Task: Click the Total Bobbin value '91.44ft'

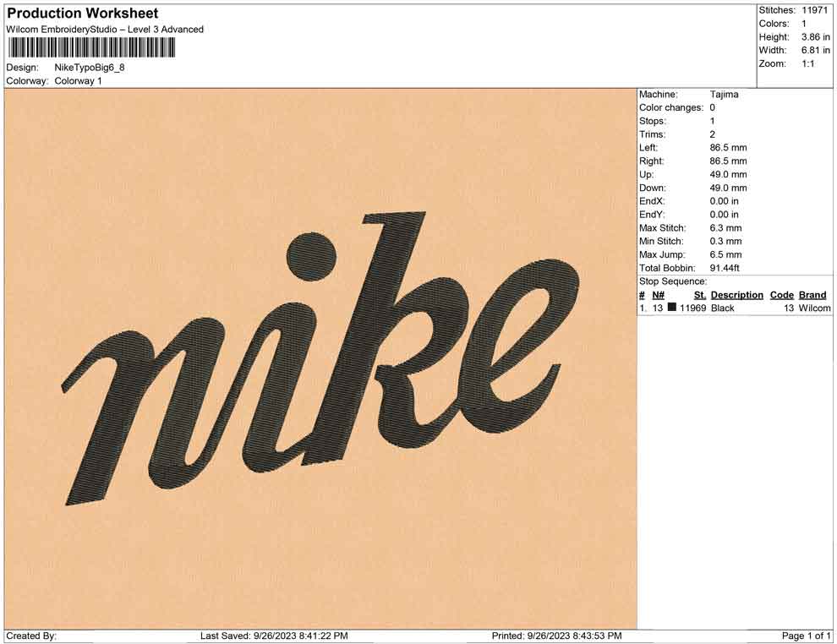Action: (725, 268)
